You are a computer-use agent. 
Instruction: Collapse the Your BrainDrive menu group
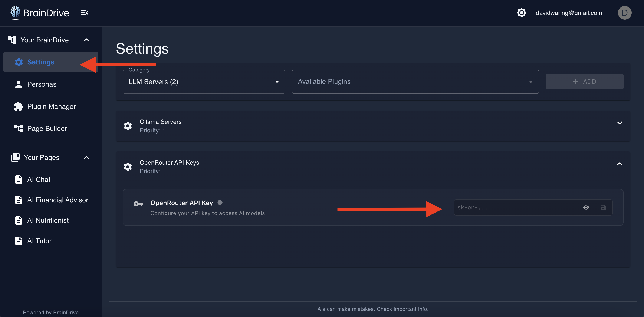pos(86,40)
